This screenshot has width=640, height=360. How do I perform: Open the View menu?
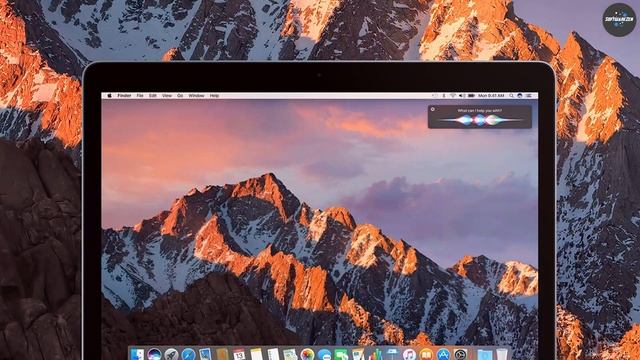click(167, 96)
